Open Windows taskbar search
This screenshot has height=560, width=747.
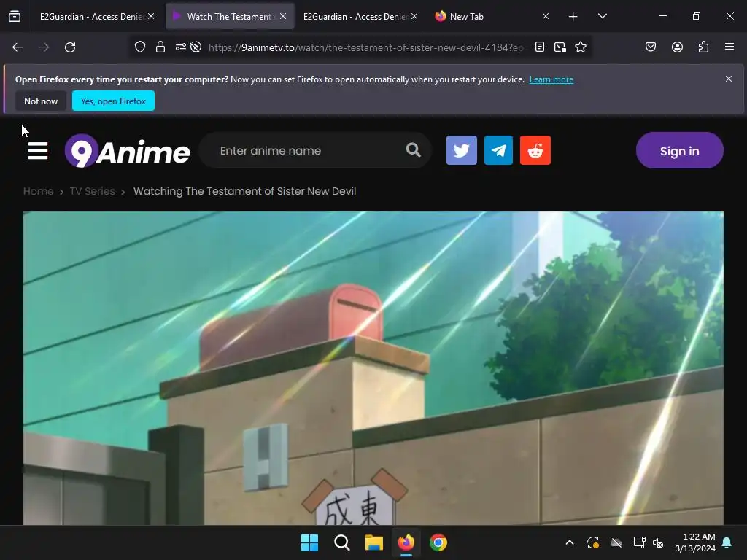[342, 542]
